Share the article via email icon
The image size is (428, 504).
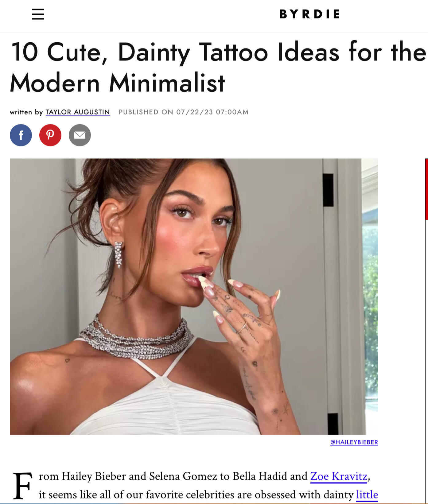click(80, 135)
